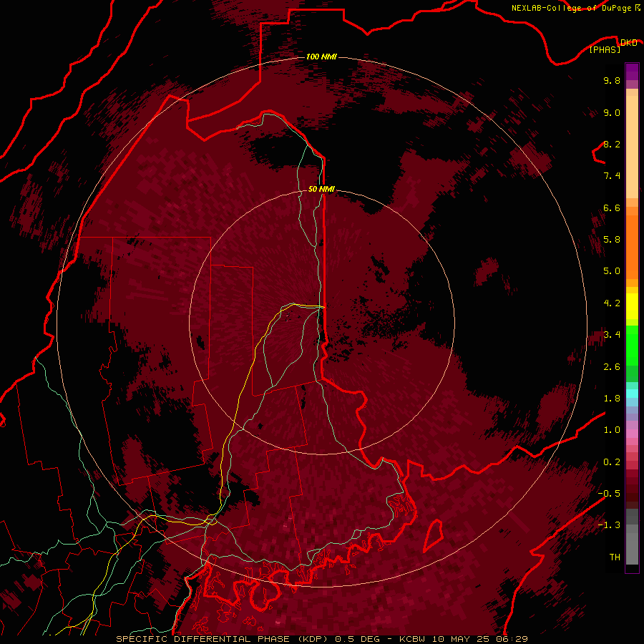Screen dimensions: 644x644
Task: Click the NEXLAB-College of DuPage credit text
Action: pos(571,8)
